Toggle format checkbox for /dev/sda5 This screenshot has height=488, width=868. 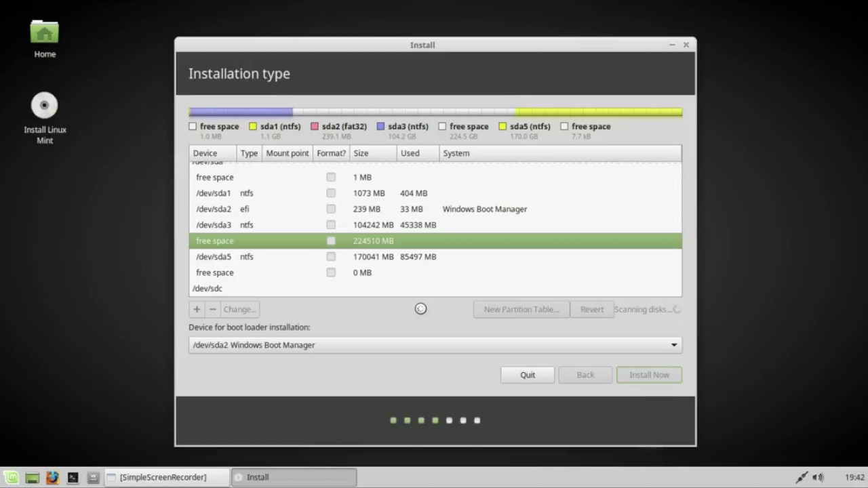pos(331,257)
